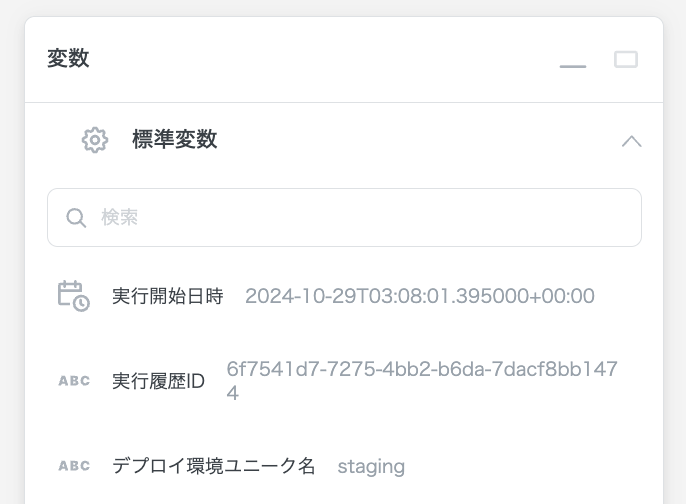Click the magnifier icon in the search box

click(76, 217)
